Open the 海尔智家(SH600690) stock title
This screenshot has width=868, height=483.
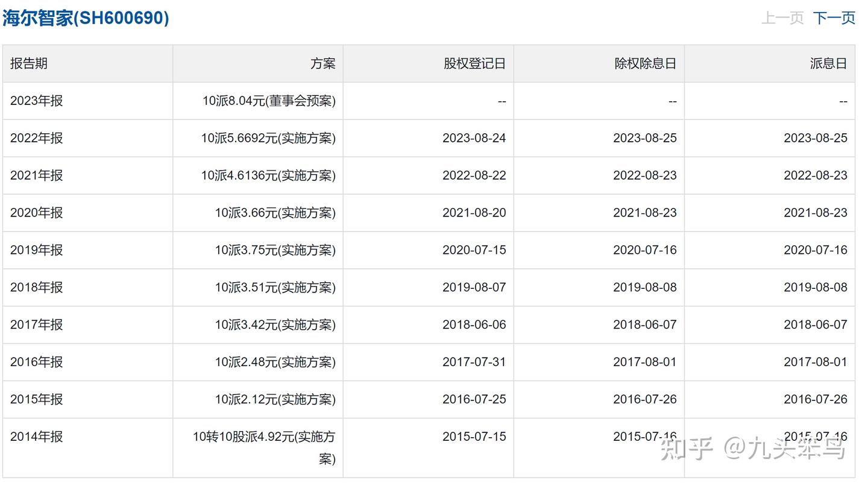click(86, 18)
